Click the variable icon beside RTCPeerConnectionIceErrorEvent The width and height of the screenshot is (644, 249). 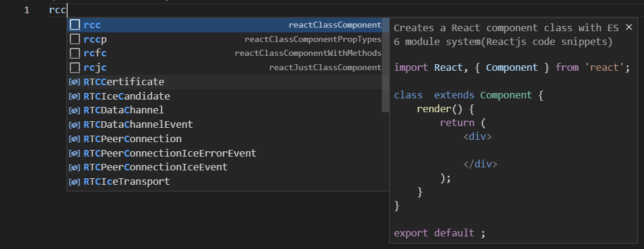coord(75,153)
